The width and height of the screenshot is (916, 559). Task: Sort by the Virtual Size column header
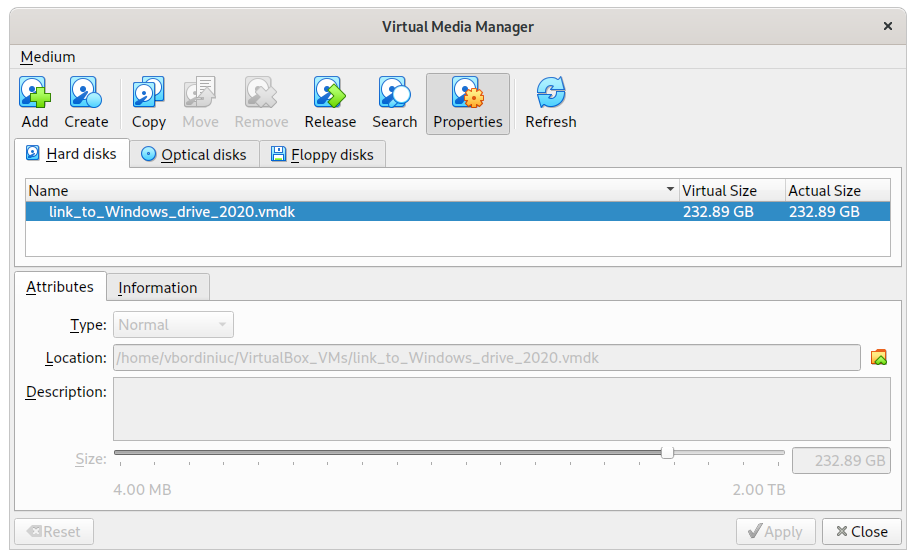coord(732,190)
